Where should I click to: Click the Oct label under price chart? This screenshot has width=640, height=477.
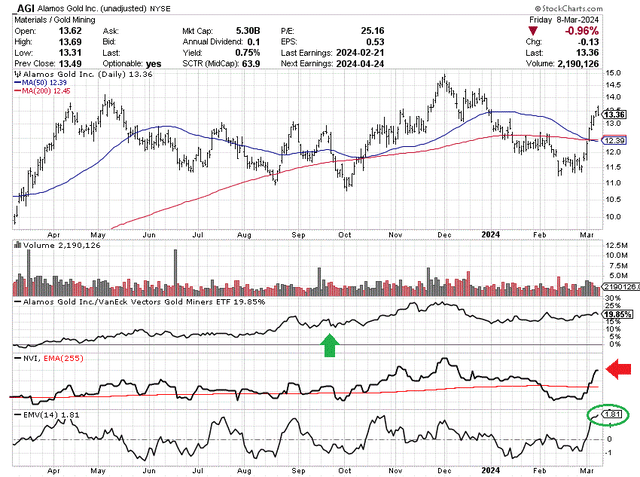point(344,235)
